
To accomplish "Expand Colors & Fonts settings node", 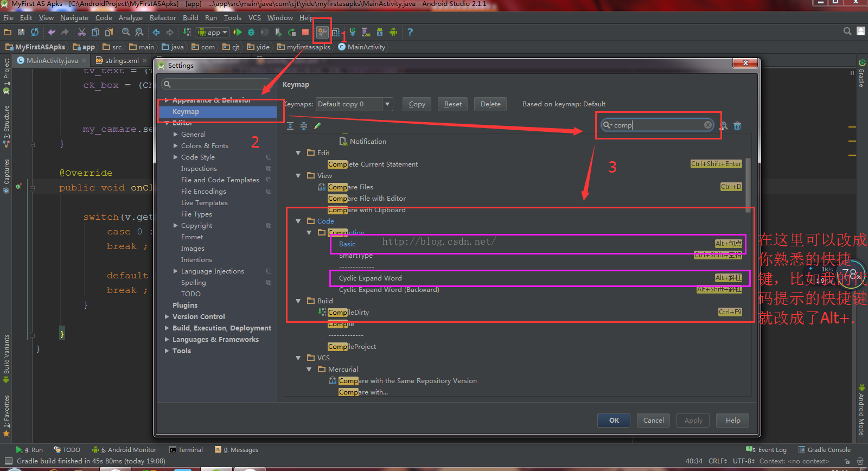I will tap(175, 145).
